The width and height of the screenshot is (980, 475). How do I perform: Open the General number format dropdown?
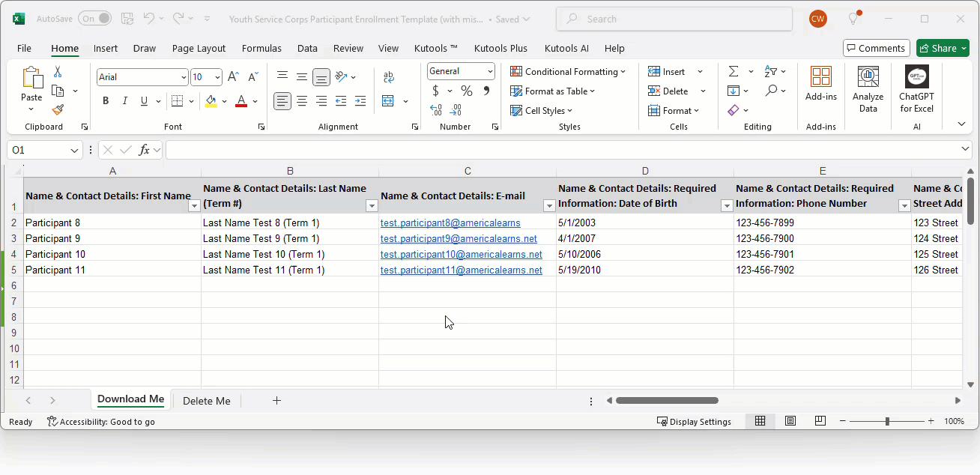[490, 71]
